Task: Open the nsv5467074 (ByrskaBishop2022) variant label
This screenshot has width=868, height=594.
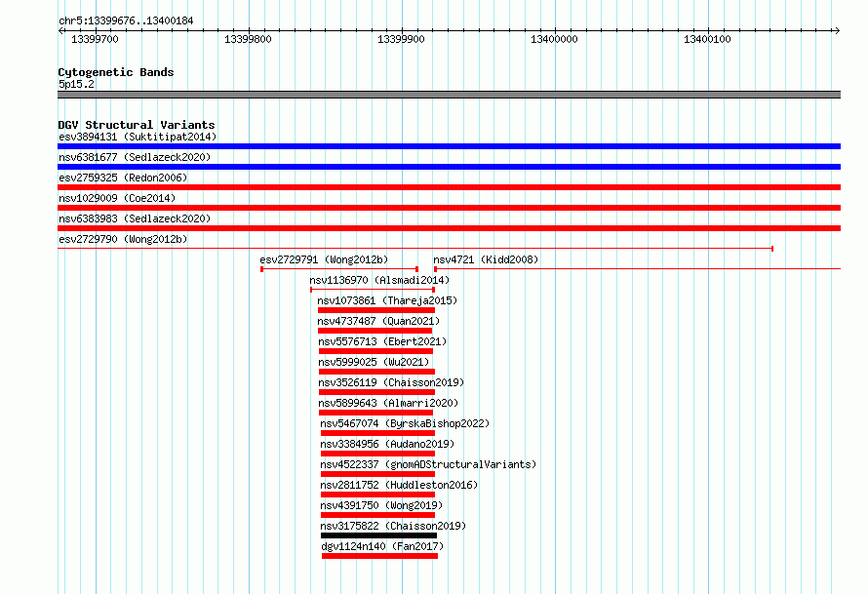Action: click(405, 423)
